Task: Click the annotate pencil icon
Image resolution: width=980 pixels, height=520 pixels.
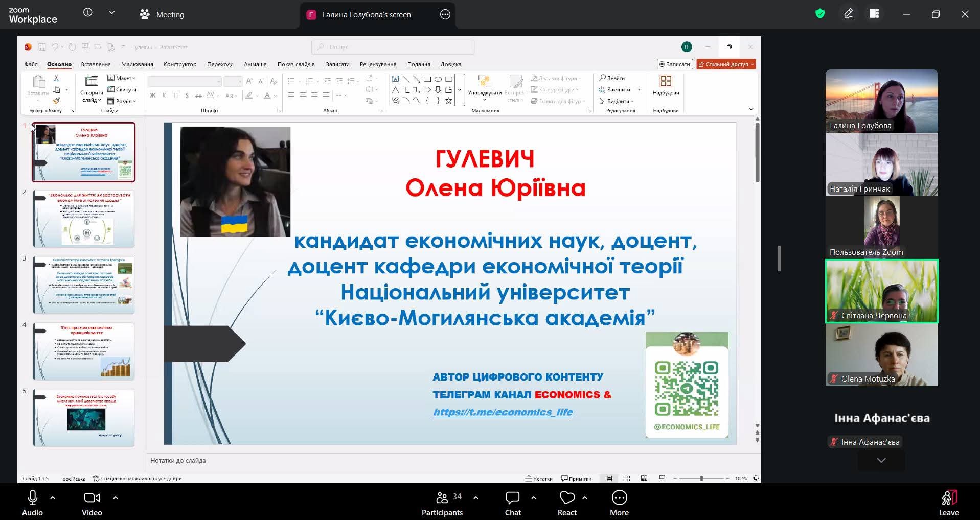Action: 848,14
